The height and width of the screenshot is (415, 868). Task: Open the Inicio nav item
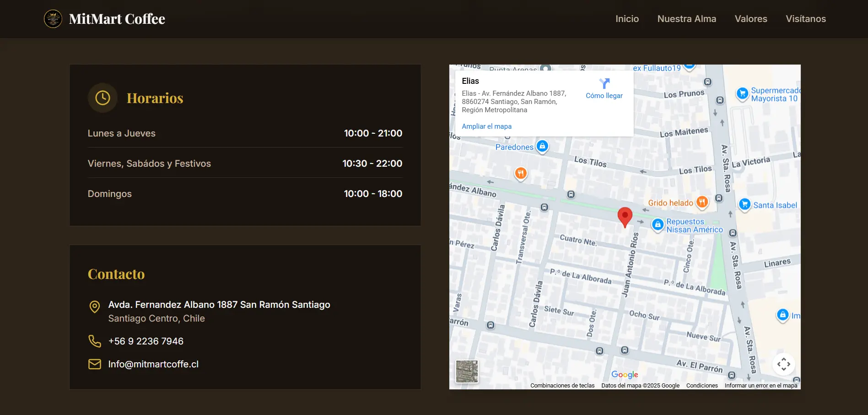(627, 19)
